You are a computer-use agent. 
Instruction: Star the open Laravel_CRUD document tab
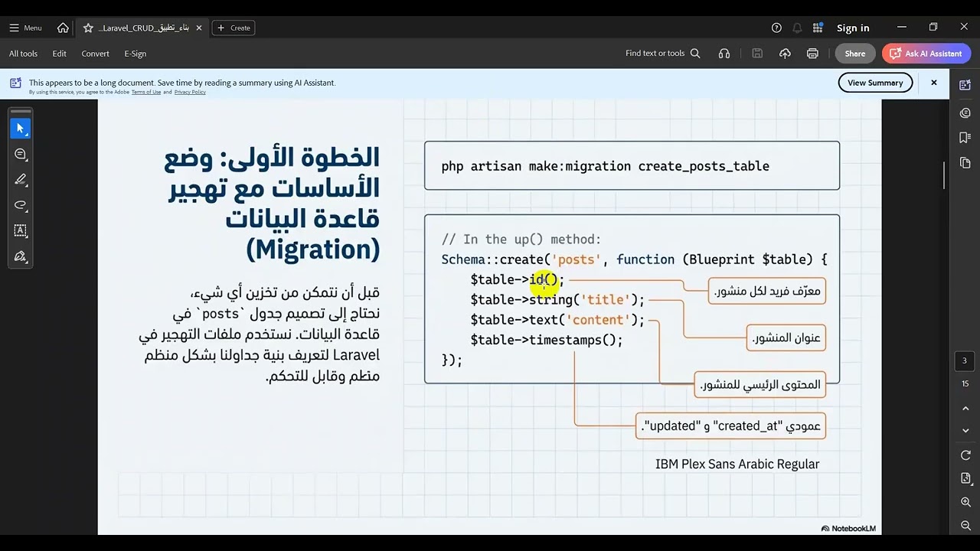click(88, 28)
